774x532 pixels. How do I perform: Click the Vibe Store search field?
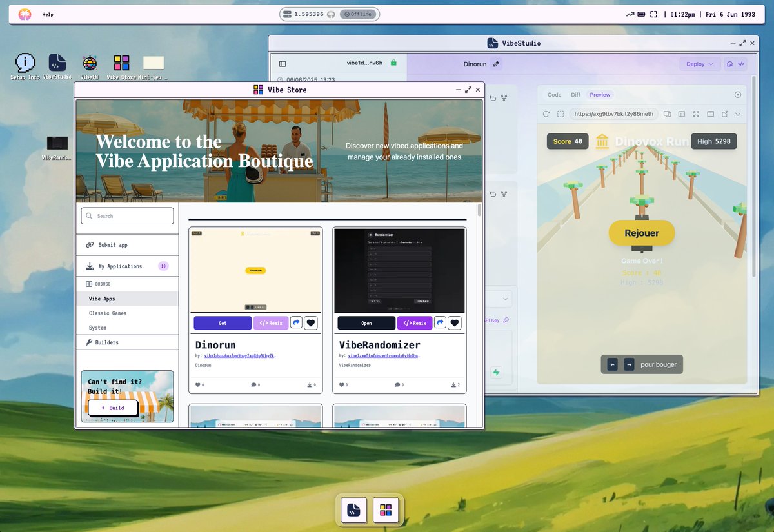[x=127, y=216]
